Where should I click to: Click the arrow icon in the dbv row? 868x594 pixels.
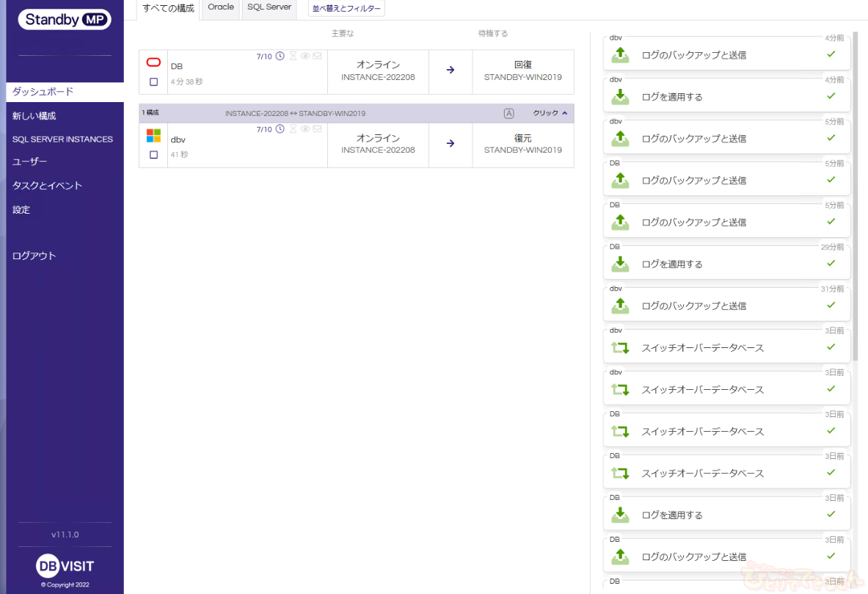[451, 143]
